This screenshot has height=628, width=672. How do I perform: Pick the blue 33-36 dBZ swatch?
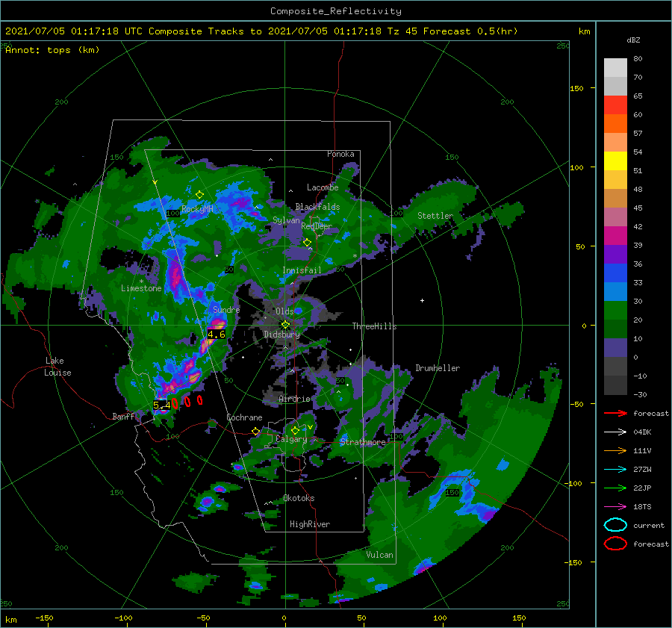coord(615,273)
